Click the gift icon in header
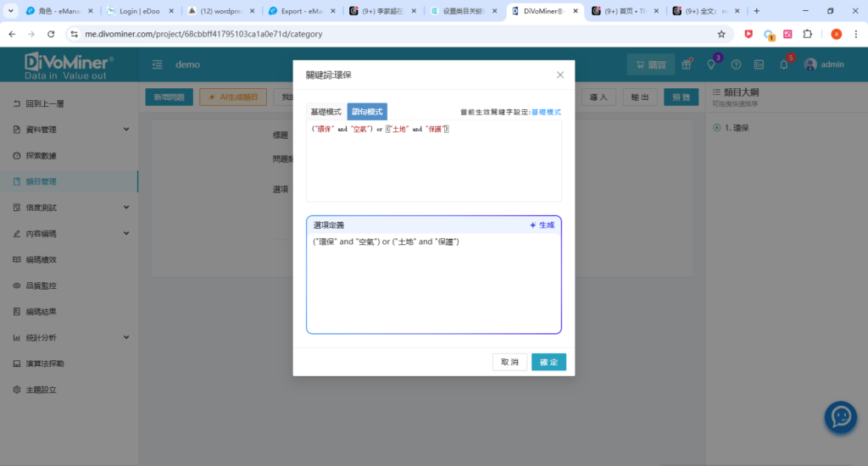This screenshot has width=868, height=466. coord(687,65)
